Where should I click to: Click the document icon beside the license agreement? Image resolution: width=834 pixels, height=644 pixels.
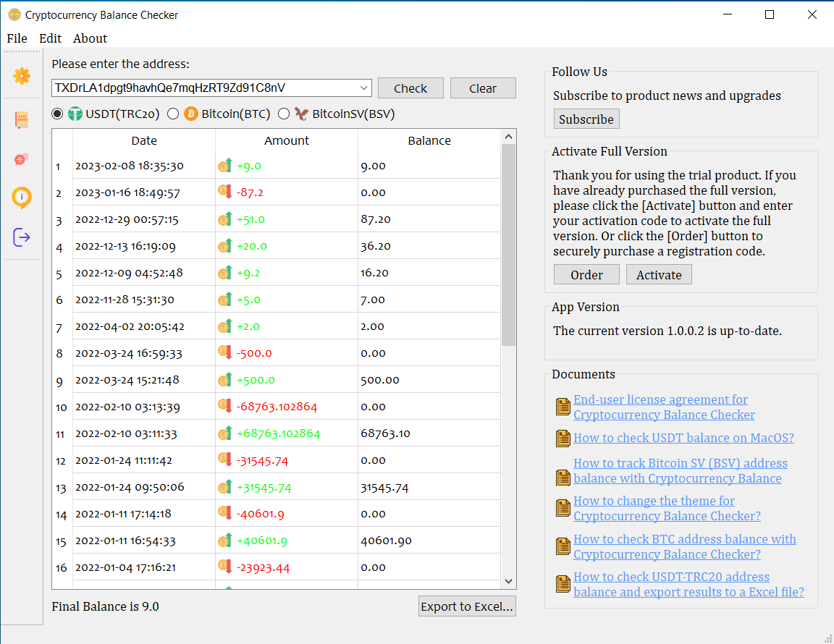(x=563, y=407)
